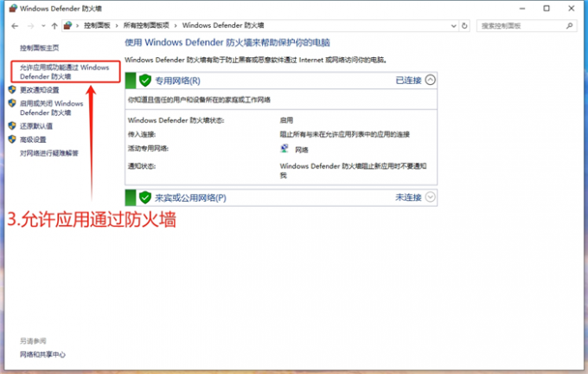Open 高级设置 link

[x=33, y=139]
